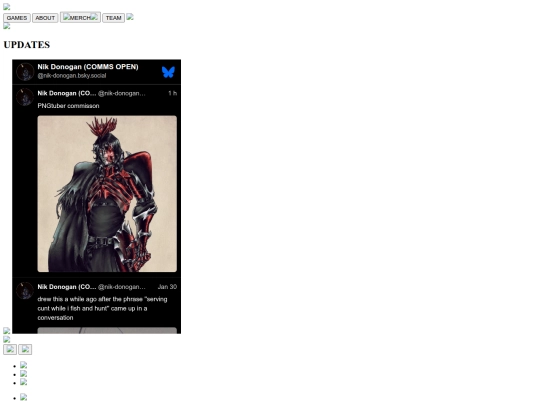This screenshot has height=405, width=540.
Task: Open Nik Donogan's profile avatar in feed header
Action: coord(25,72)
